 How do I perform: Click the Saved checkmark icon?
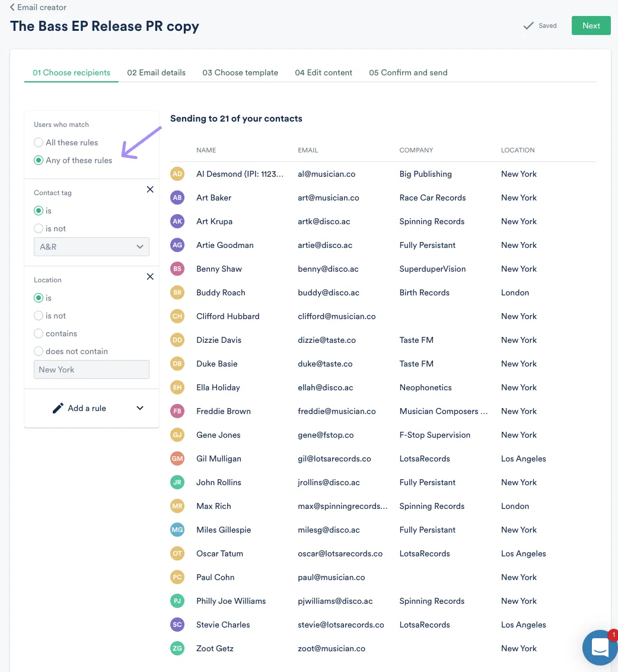pyautogui.click(x=528, y=26)
